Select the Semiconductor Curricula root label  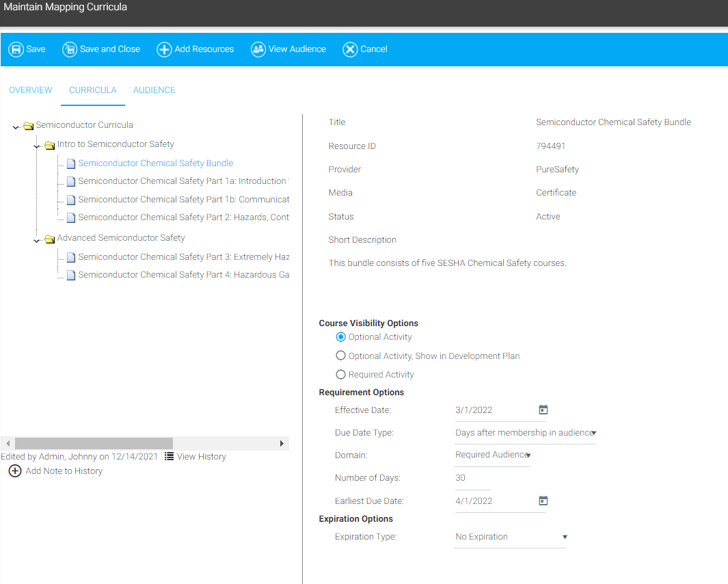85,125
